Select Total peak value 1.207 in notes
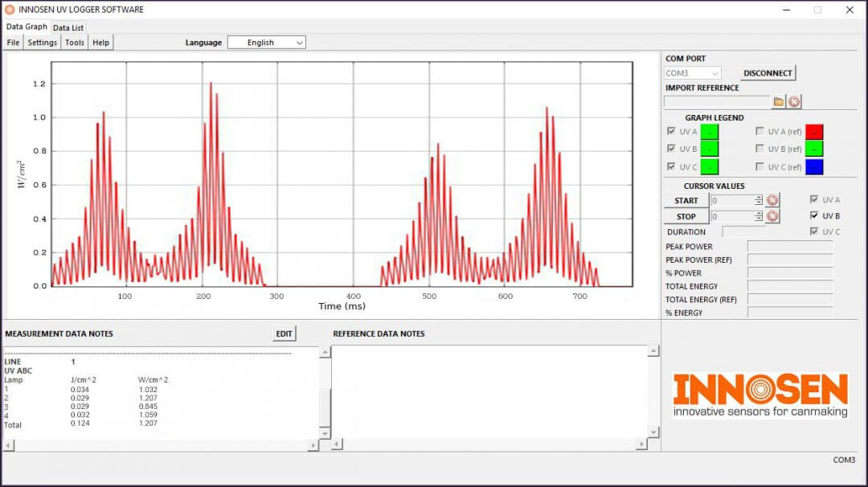 pyautogui.click(x=149, y=424)
